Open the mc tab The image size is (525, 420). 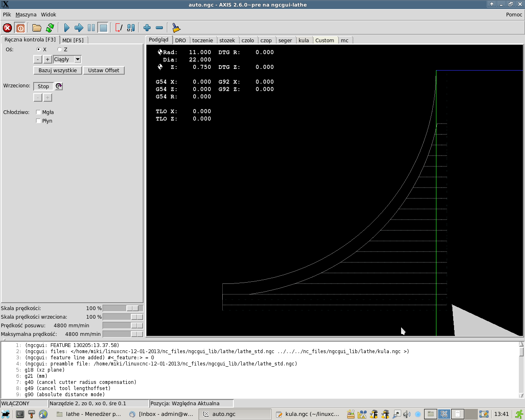pos(345,40)
